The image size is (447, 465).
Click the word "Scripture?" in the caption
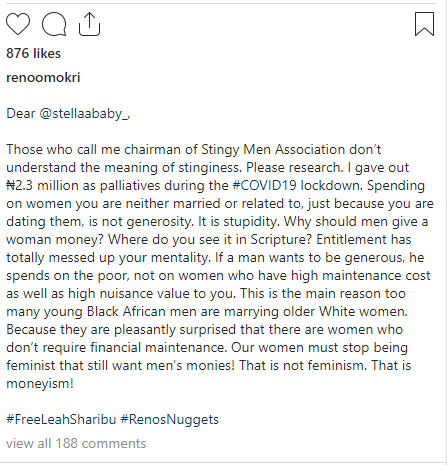click(x=282, y=239)
